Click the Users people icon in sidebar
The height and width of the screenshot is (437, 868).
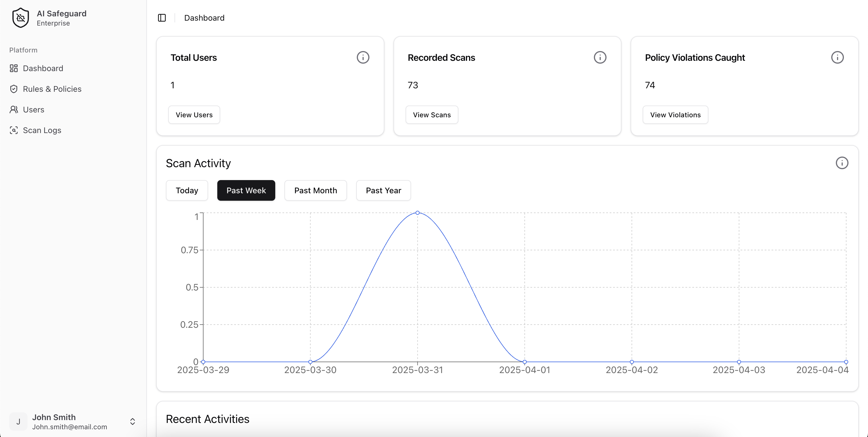coord(14,110)
